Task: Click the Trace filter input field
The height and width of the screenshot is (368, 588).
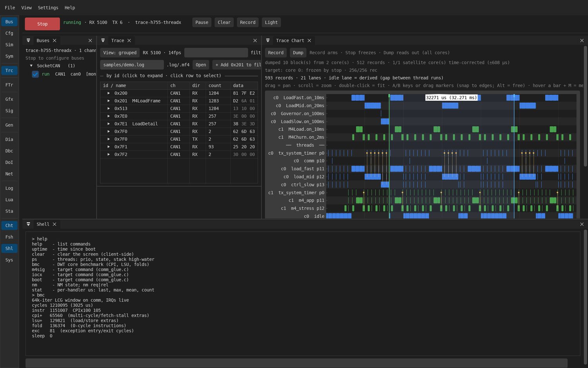Action: (x=216, y=53)
